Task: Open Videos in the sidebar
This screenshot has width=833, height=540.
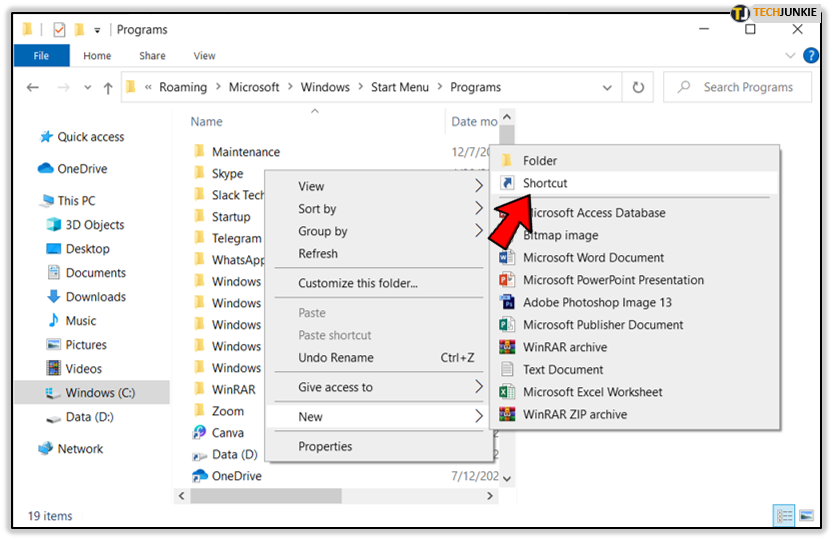Action: 74,368
